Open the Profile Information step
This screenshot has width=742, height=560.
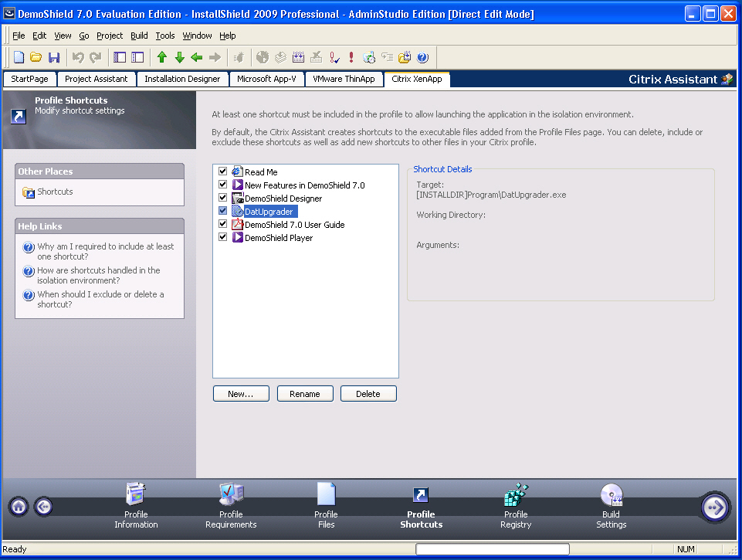tap(136, 496)
